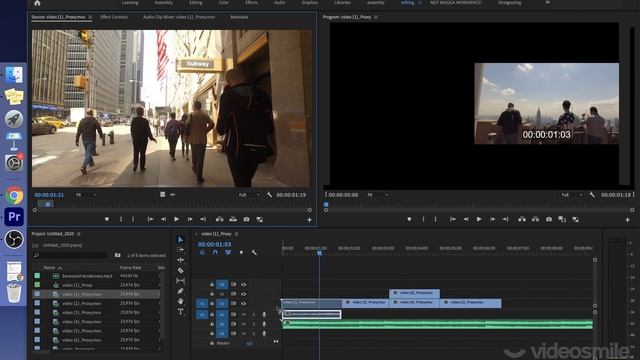
Task: Open Program monitor Full resolution dropdown
Action: point(571,195)
